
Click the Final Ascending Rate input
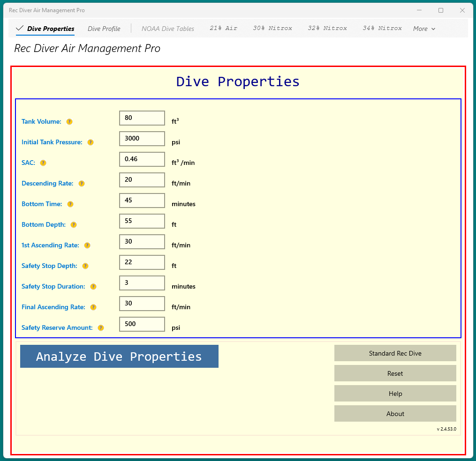click(x=142, y=304)
